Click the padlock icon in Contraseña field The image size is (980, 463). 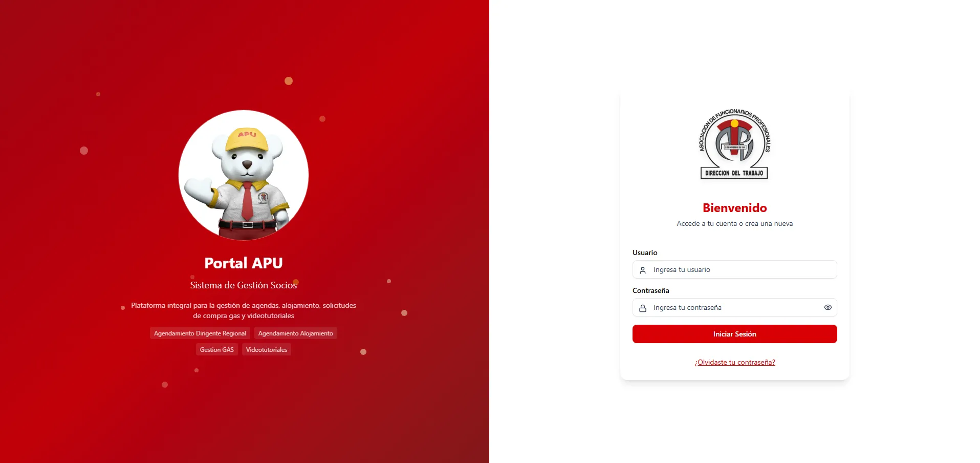tap(643, 308)
